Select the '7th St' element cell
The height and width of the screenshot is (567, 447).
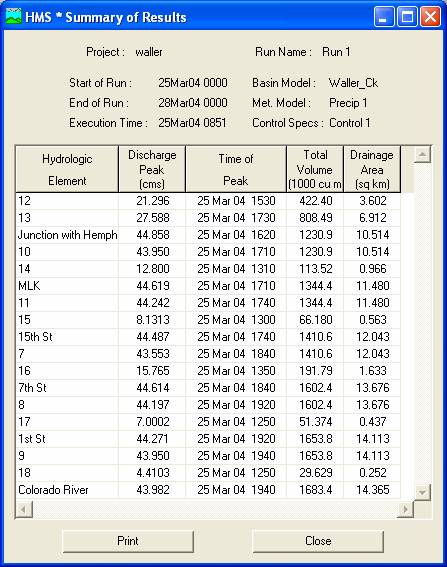coord(67,388)
